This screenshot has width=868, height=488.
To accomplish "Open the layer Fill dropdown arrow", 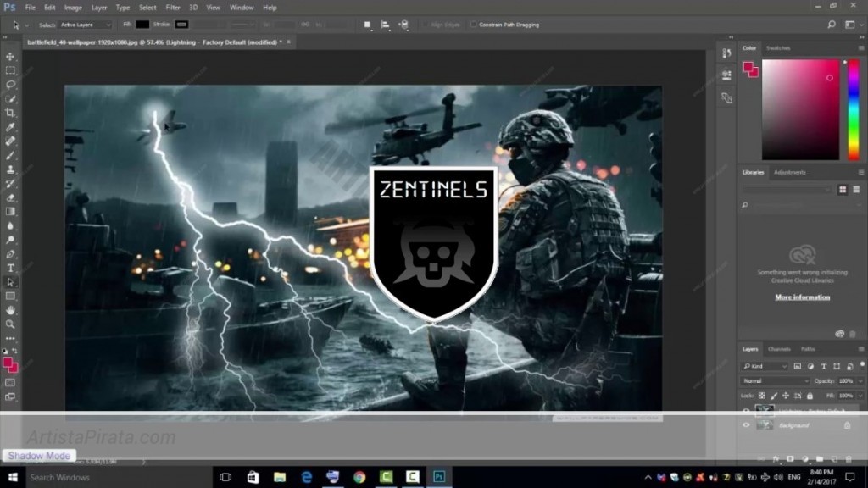I will [860, 396].
